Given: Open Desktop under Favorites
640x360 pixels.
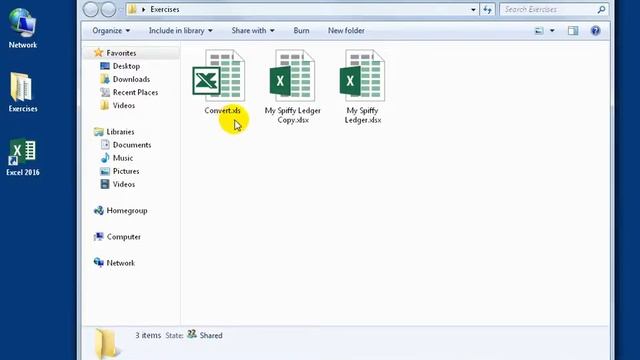Looking at the screenshot, I should tap(127, 66).
